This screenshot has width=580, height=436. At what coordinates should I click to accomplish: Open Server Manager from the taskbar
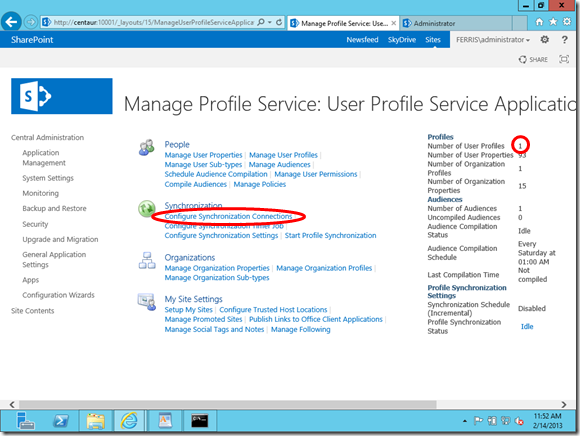tap(26, 421)
